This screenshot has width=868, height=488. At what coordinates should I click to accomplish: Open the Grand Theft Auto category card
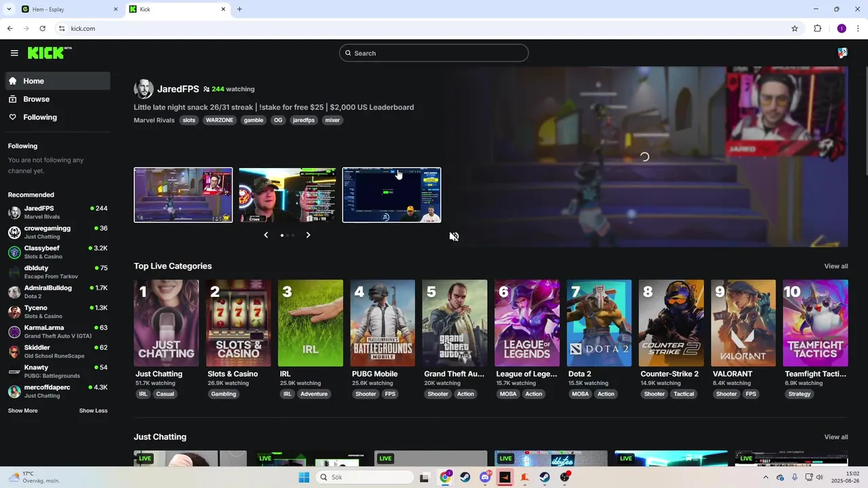tap(455, 323)
